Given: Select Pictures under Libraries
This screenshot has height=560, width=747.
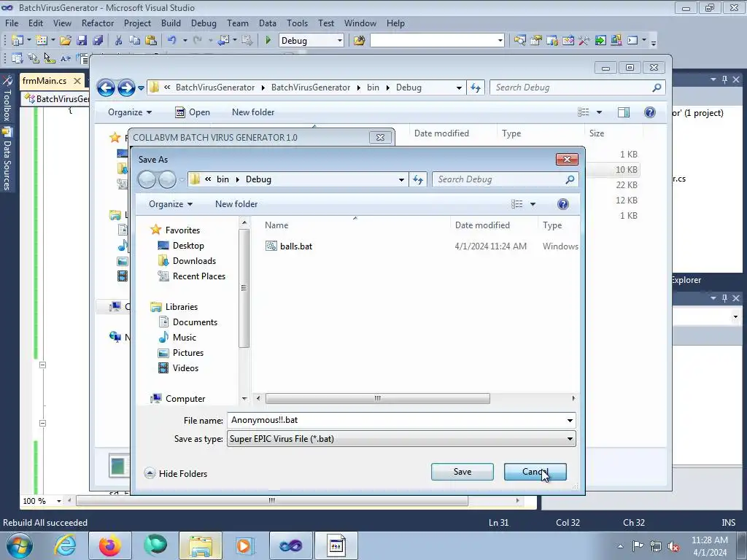Looking at the screenshot, I should tap(181, 352).
